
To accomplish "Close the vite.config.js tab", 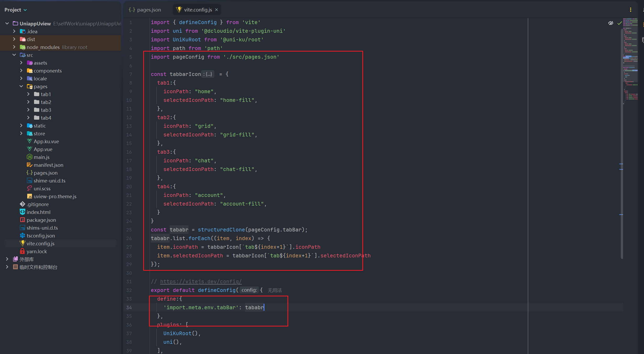I will 216,10.
